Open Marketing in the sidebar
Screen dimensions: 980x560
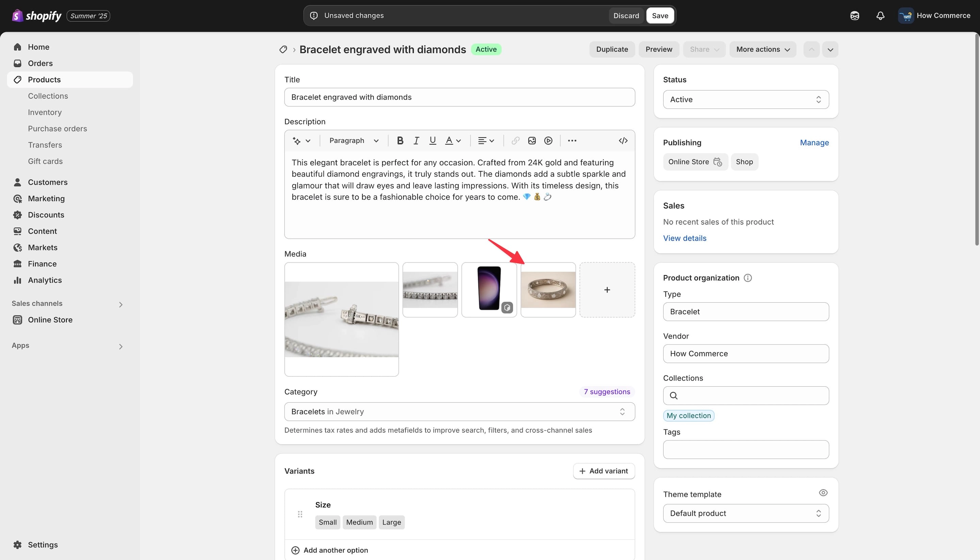70,199
